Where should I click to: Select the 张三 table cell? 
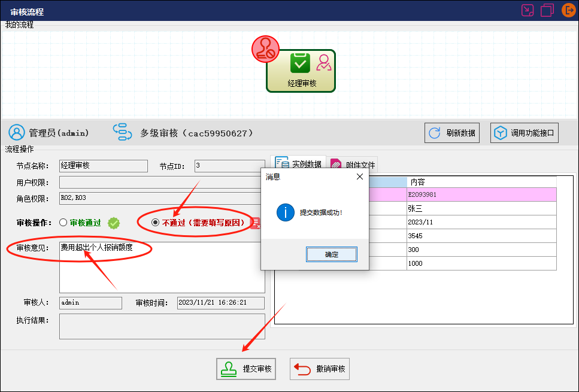[x=481, y=208]
